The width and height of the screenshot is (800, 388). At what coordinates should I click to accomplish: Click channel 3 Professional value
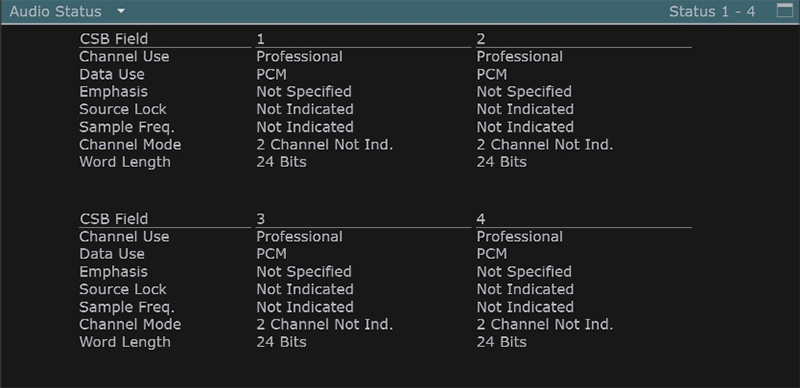point(299,237)
